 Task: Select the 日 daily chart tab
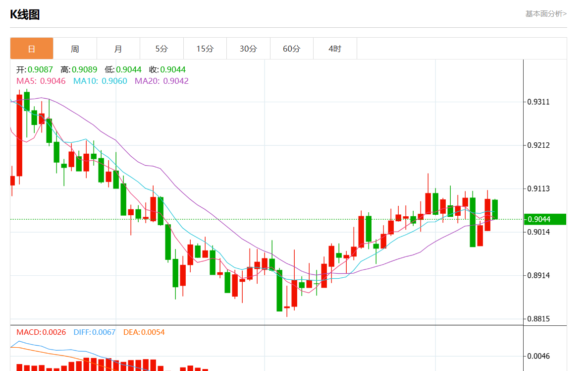coord(32,49)
